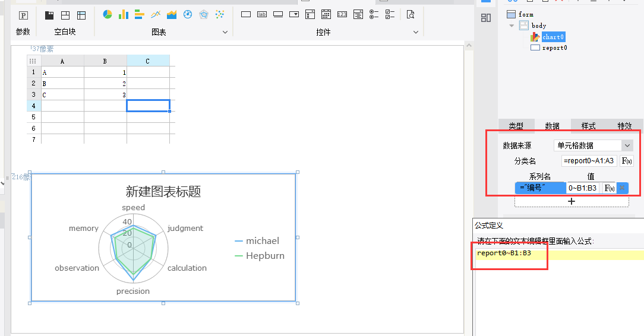644x336 pixels.
Task: Collapse the body node in tree
Action: point(512,26)
